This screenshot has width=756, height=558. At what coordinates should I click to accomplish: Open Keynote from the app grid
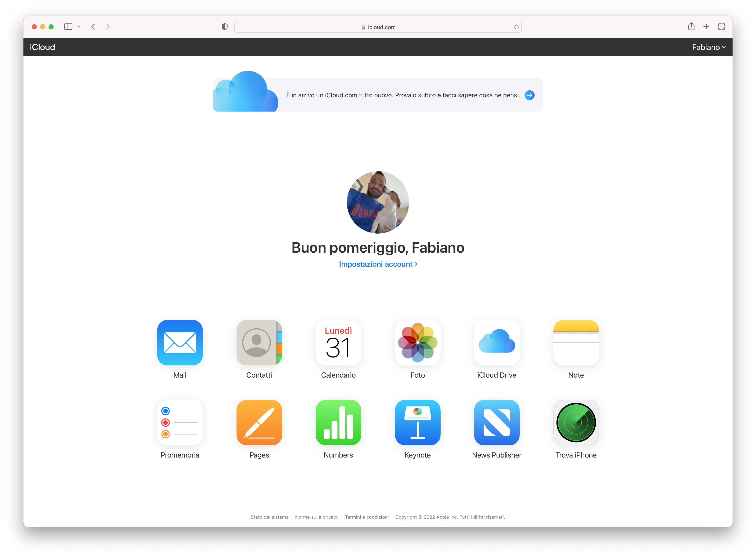(418, 422)
